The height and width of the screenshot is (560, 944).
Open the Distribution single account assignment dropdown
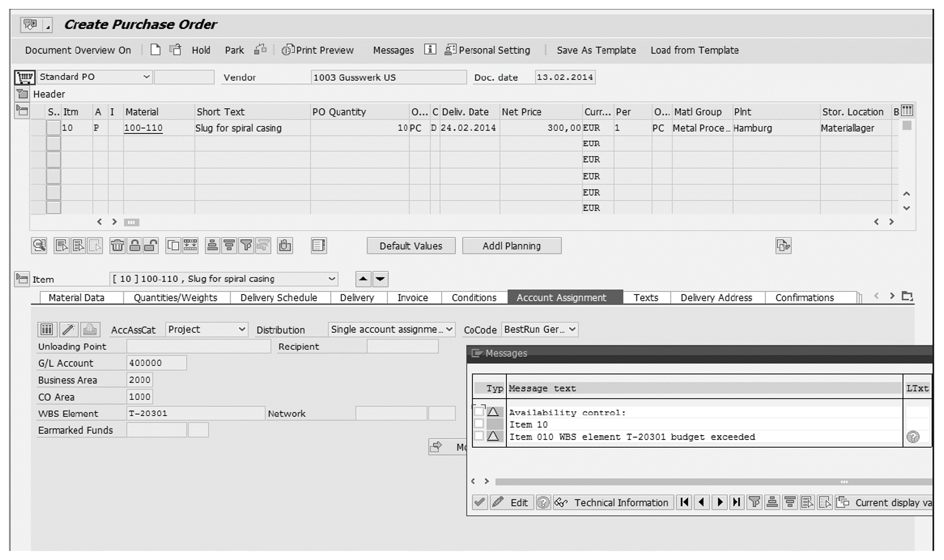446,329
